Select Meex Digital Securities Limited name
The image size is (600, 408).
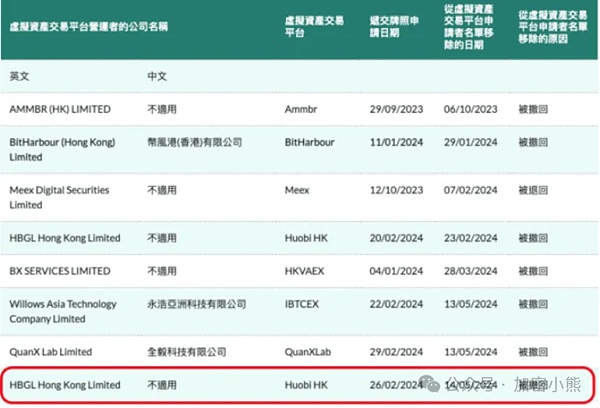[59, 197]
